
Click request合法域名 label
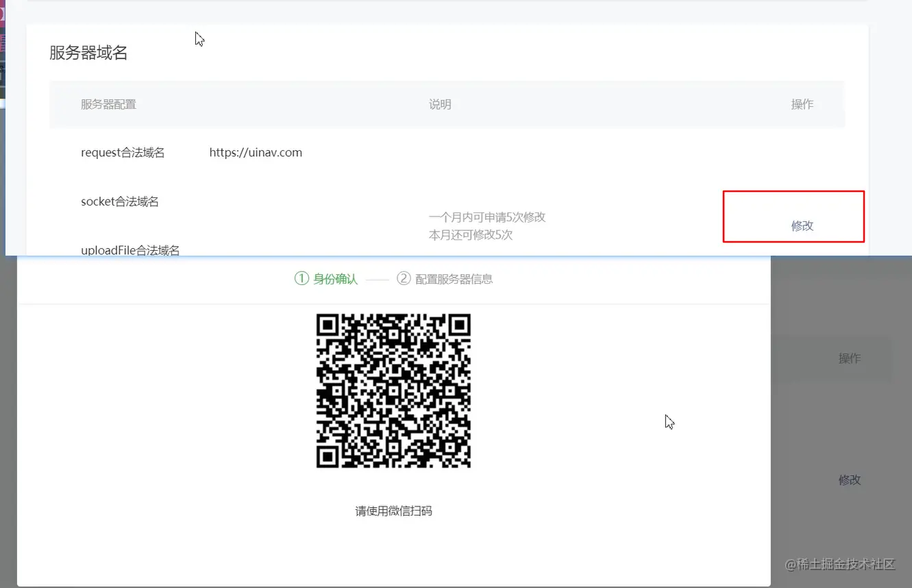click(123, 152)
